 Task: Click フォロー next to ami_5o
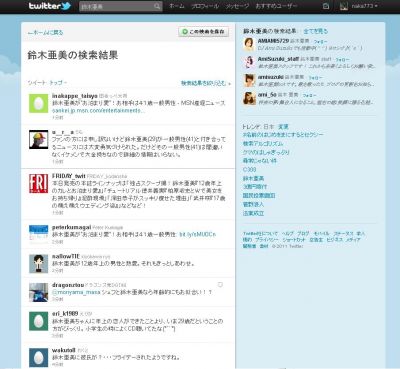(x=309, y=95)
